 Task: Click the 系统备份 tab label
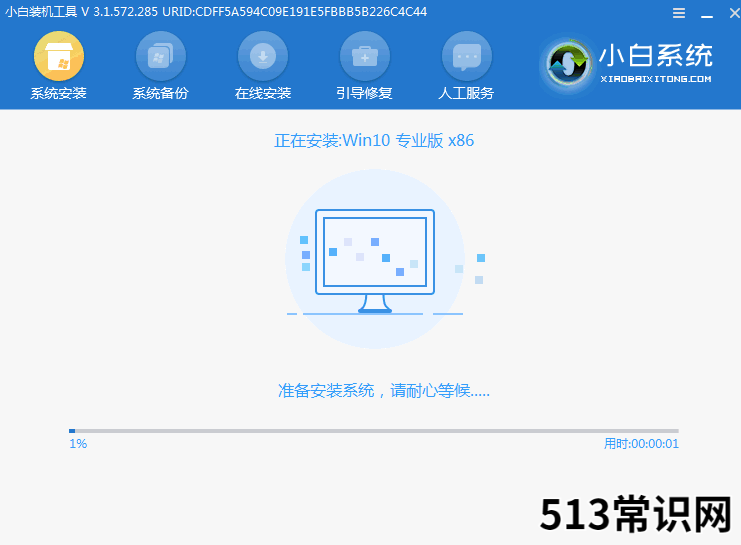161,93
